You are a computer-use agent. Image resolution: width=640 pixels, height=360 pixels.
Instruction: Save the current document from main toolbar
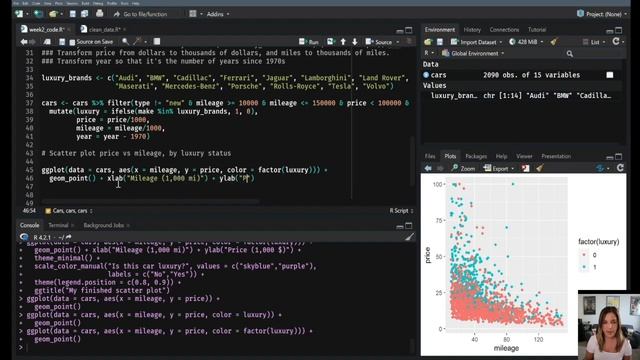72,14
